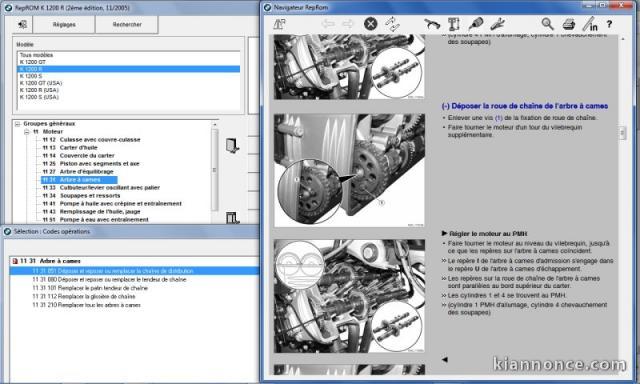Select 11 27 Arbre d'équilibrage
Image resolution: width=640 pixels, height=384 pixels.
(x=78, y=171)
